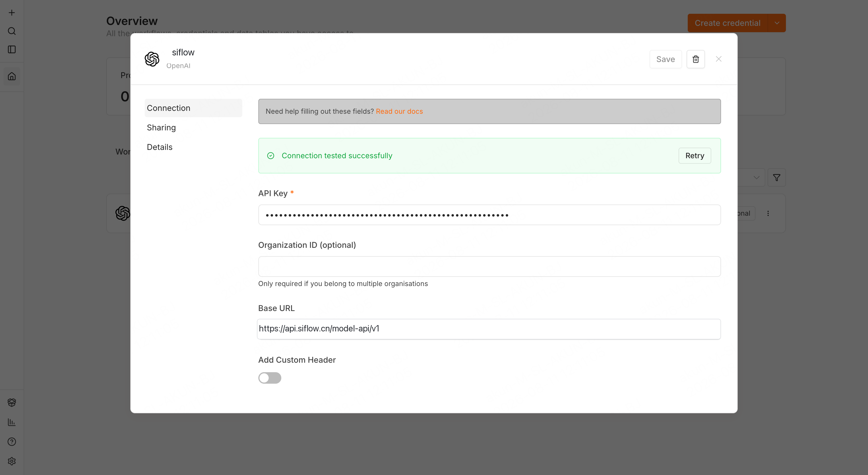
Task: Open the sort dropdown beside the filter
Action: tap(756, 178)
